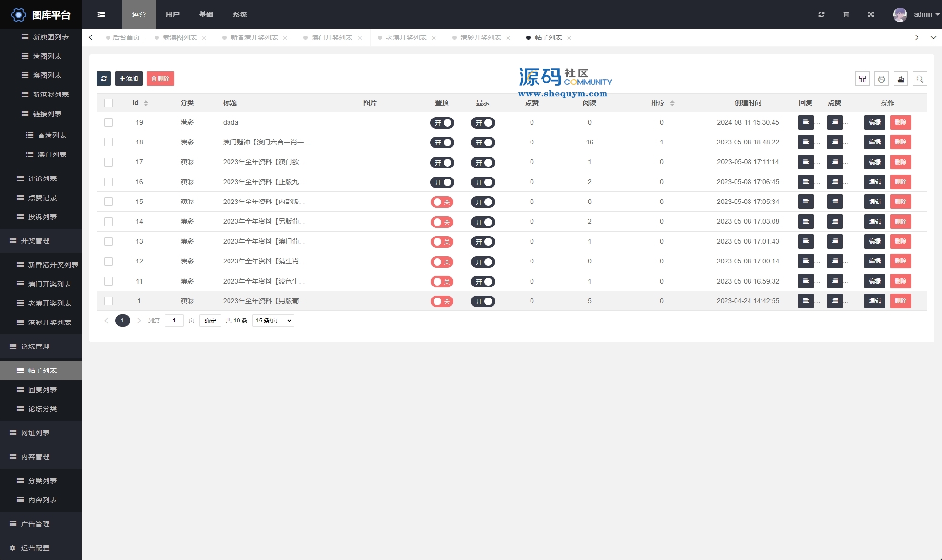Viewport: 942px width, 560px height.
Task: Check the checkbox for row id 1
Action: (109, 301)
